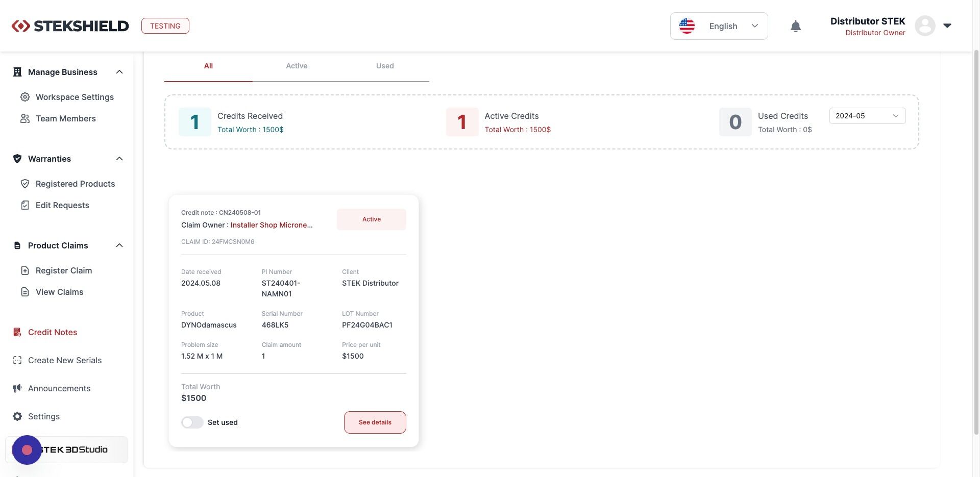This screenshot has width=980, height=477.
Task: Click the Product Claims file icon
Action: pyautogui.click(x=17, y=245)
